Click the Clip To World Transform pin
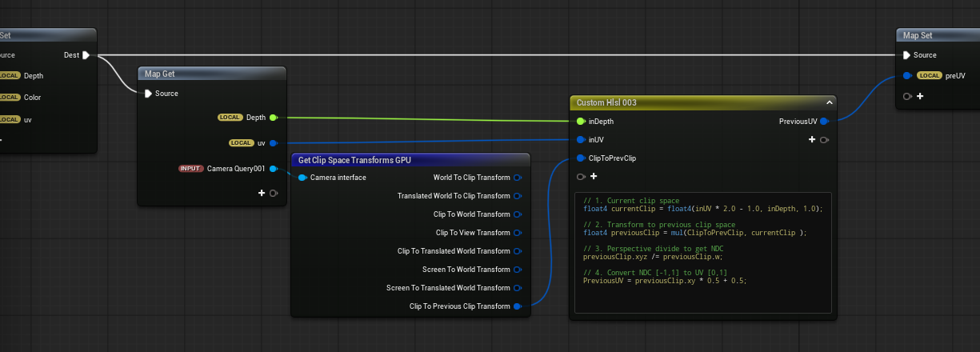Screen dimensions: 980x352 517,214
